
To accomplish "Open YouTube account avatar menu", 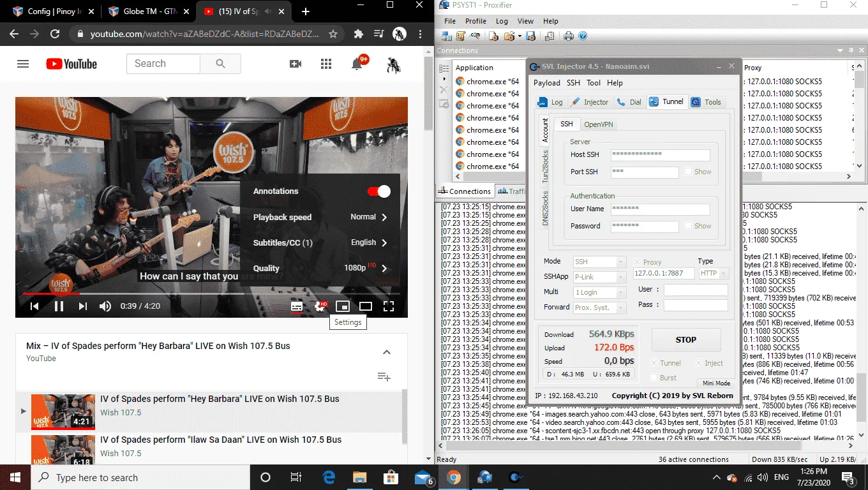I will pyautogui.click(x=394, y=64).
